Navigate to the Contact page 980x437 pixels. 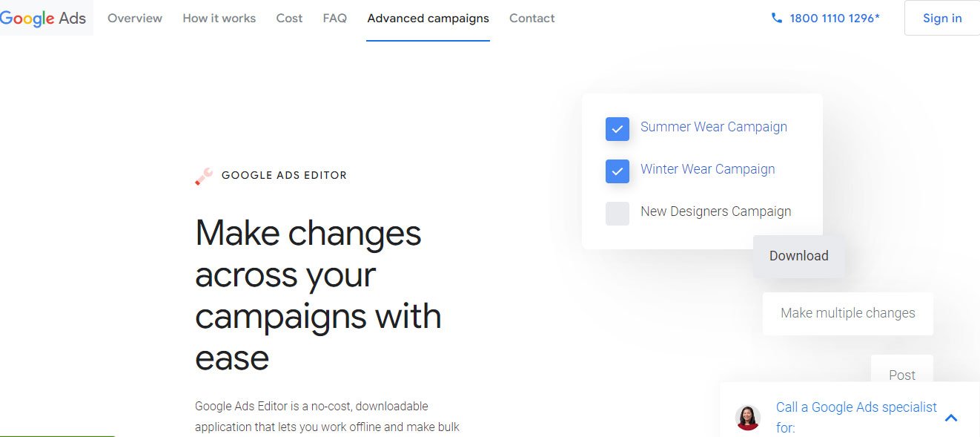[x=532, y=18]
